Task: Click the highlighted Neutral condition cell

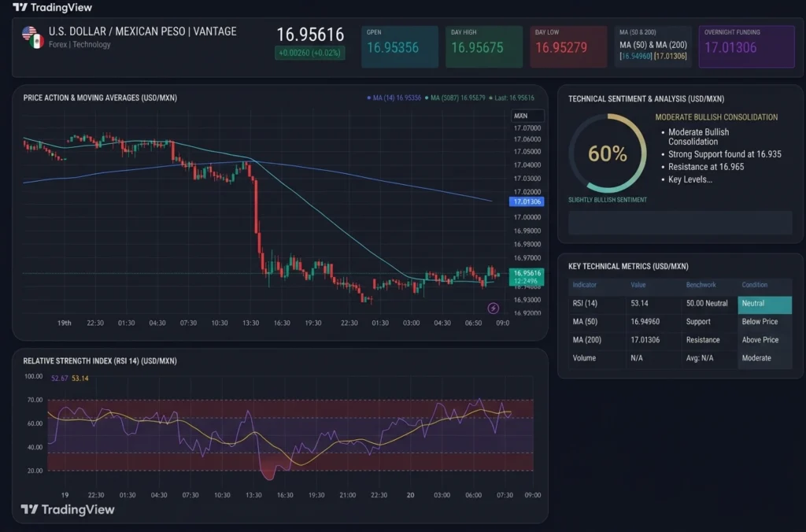Action: click(x=765, y=304)
